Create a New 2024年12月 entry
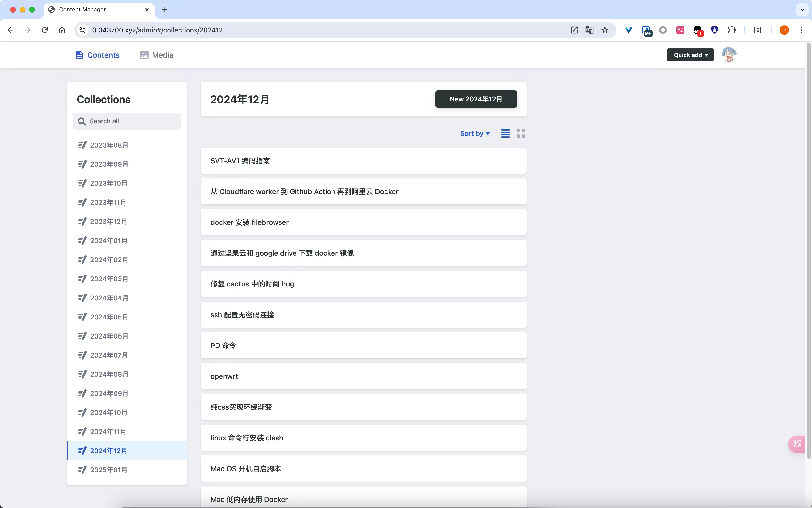This screenshot has height=508, width=812. click(476, 99)
